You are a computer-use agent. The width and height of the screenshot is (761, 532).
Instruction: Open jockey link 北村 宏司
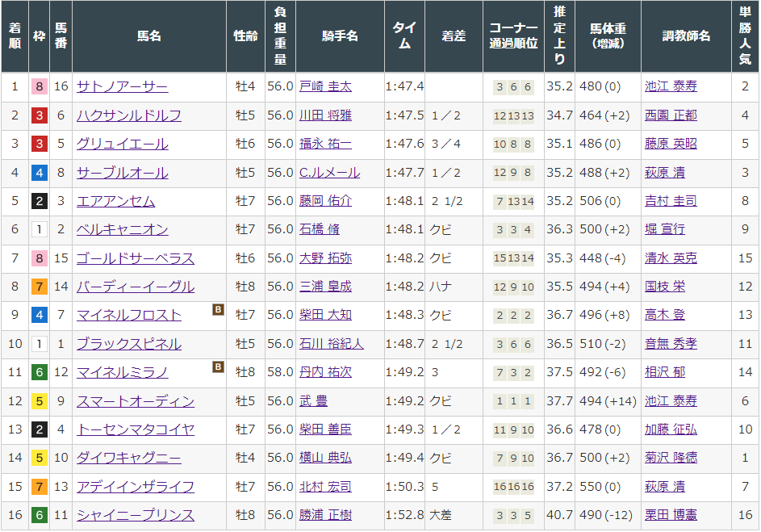(325, 486)
